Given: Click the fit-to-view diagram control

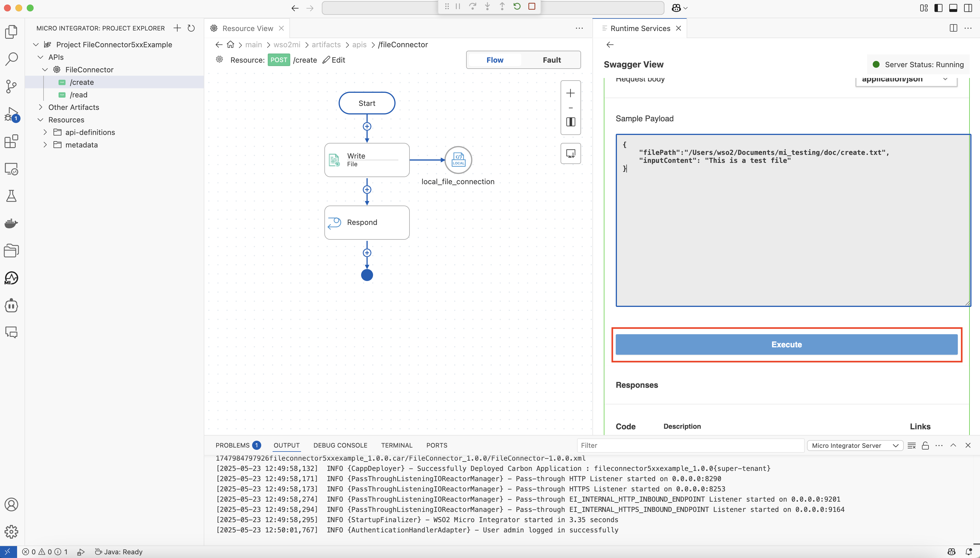Looking at the screenshot, I should 571,122.
